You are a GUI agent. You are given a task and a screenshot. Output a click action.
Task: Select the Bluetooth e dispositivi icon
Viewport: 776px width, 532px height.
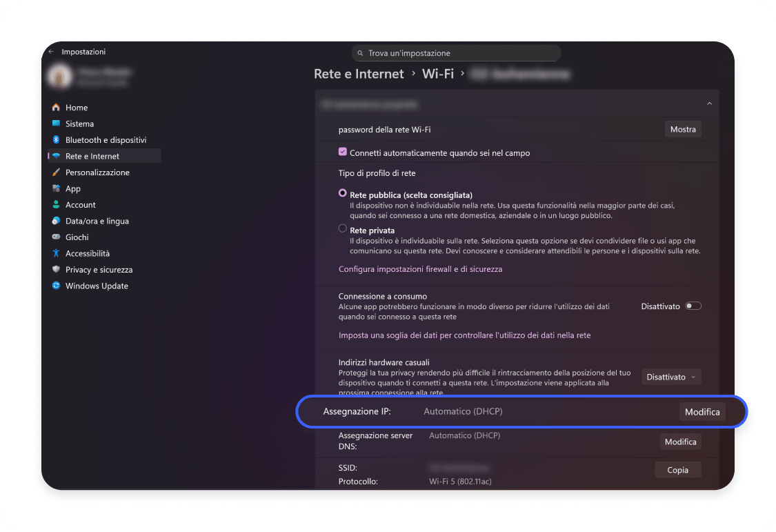tap(57, 140)
